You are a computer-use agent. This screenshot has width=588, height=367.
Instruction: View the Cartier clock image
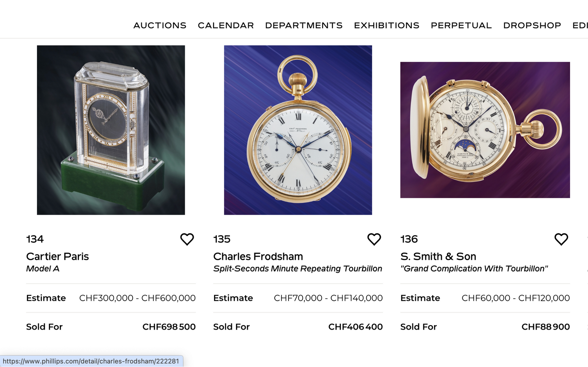pyautogui.click(x=111, y=130)
